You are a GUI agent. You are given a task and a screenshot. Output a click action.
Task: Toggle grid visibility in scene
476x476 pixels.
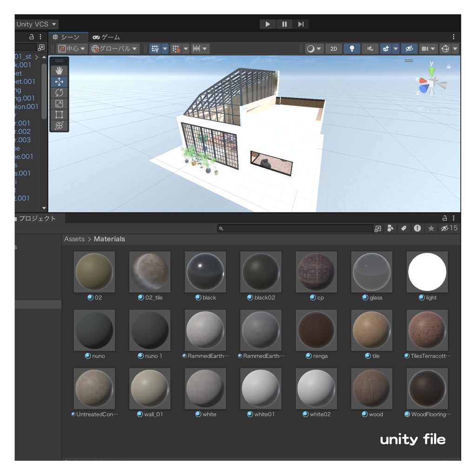tap(155, 48)
